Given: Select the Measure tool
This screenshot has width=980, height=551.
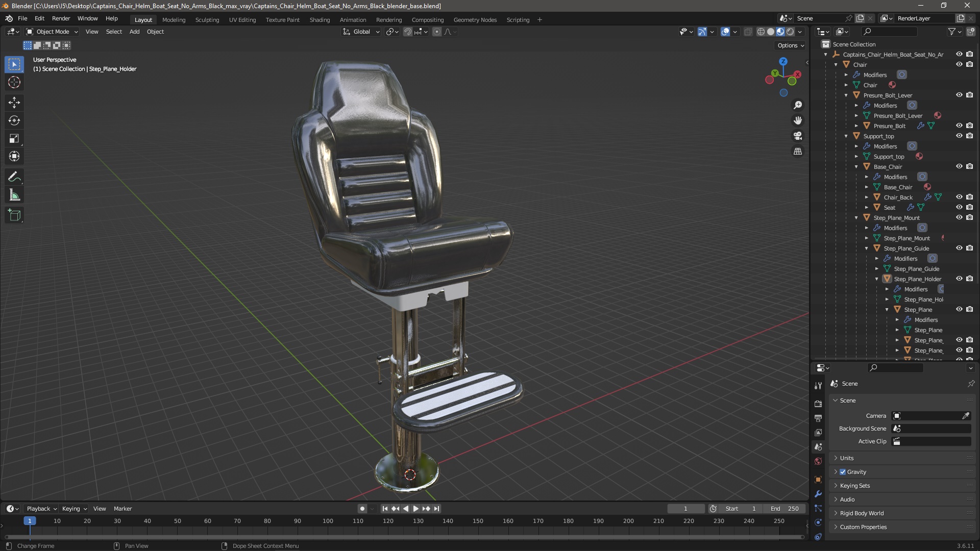Looking at the screenshot, I should (14, 195).
